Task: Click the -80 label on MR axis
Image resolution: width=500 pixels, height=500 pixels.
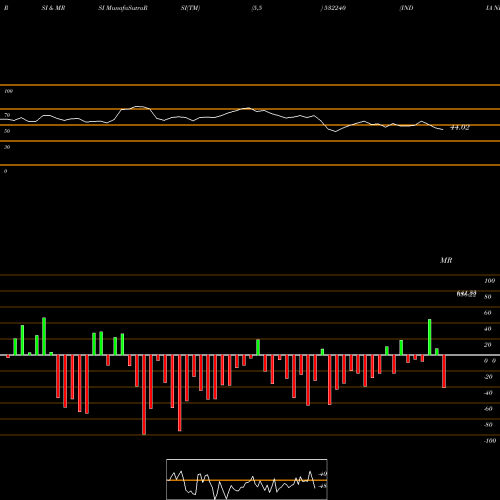Action: [488, 425]
